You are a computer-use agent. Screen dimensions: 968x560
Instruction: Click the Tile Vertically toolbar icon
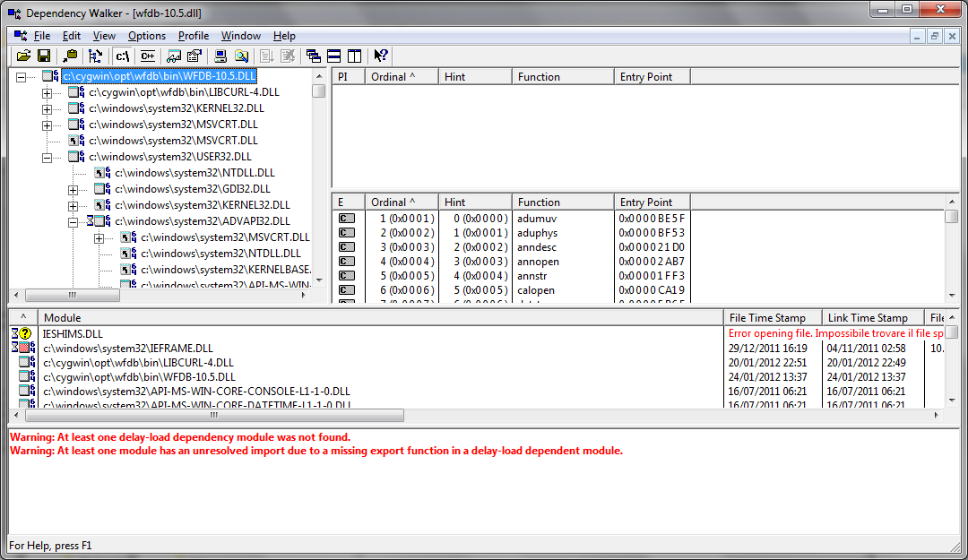(x=353, y=56)
